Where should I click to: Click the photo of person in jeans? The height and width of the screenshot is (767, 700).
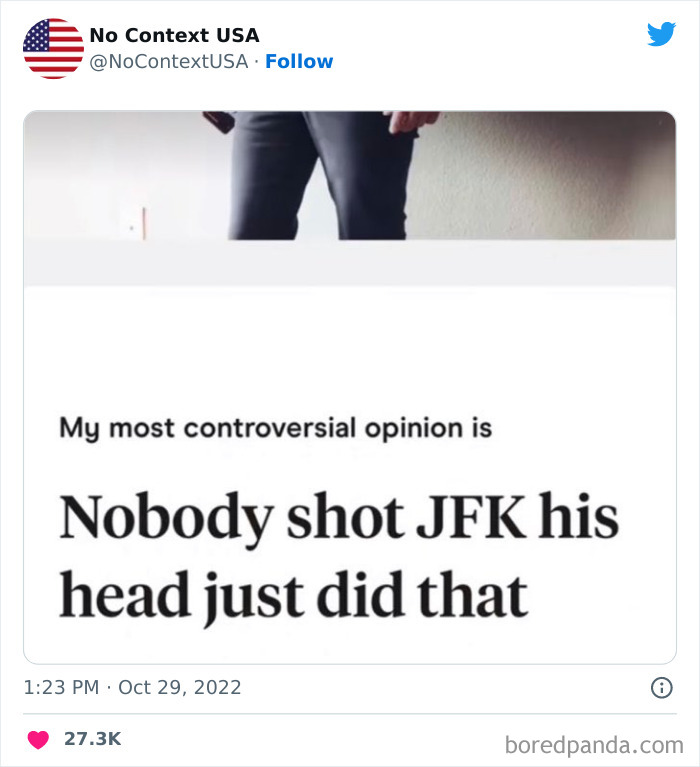320,175
